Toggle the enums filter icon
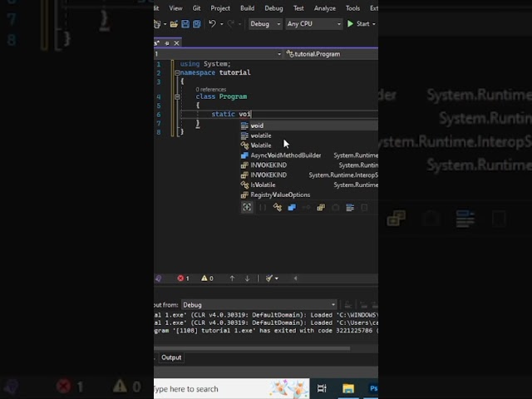Image resolution: width=532 pixels, height=399 pixels. pyautogui.click(x=321, y=207)
